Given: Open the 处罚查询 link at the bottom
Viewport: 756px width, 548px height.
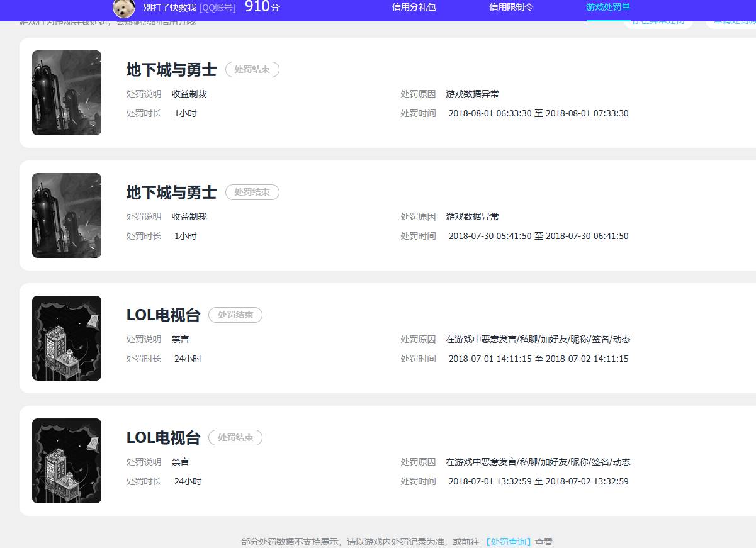Looking at the screenshot, I should click(507, 541).
